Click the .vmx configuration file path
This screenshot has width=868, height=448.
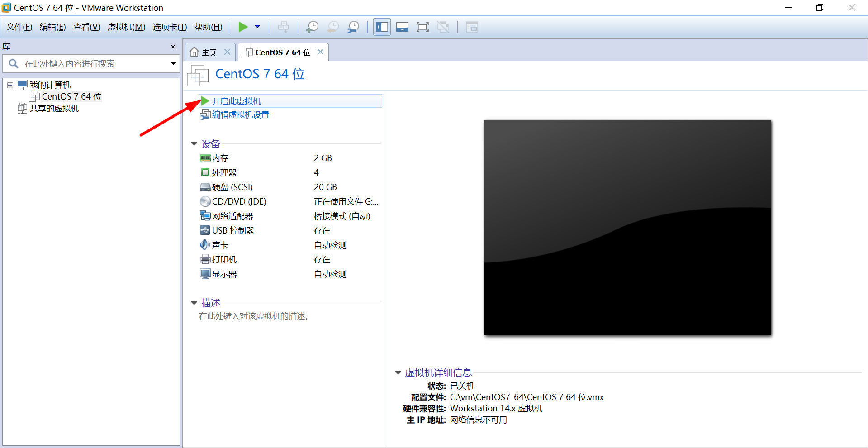coord(527,397)
